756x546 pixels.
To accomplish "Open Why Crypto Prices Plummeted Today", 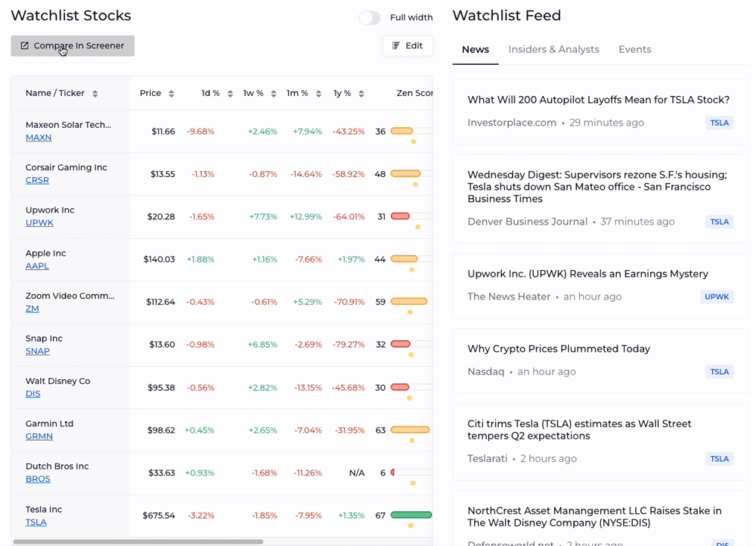I will tap(559, 349).
